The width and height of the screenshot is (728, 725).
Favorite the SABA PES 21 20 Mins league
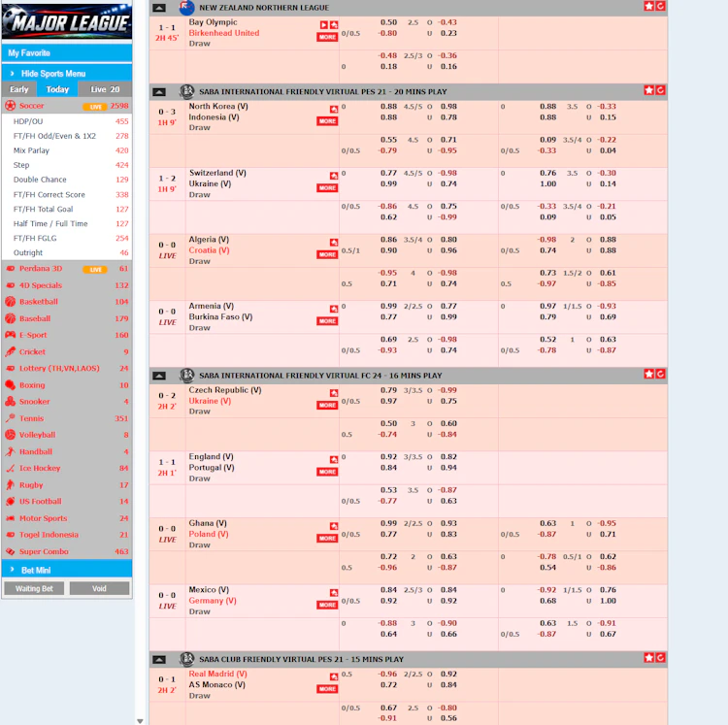click(x=649, y=90)
